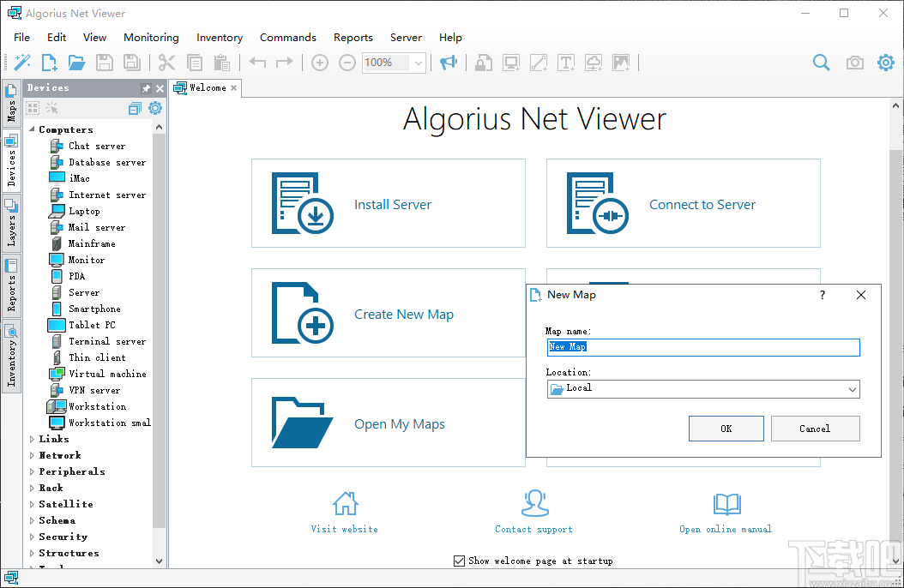Click the Connect to Server button
Screen dimensions: 904x588
point(683,203)
